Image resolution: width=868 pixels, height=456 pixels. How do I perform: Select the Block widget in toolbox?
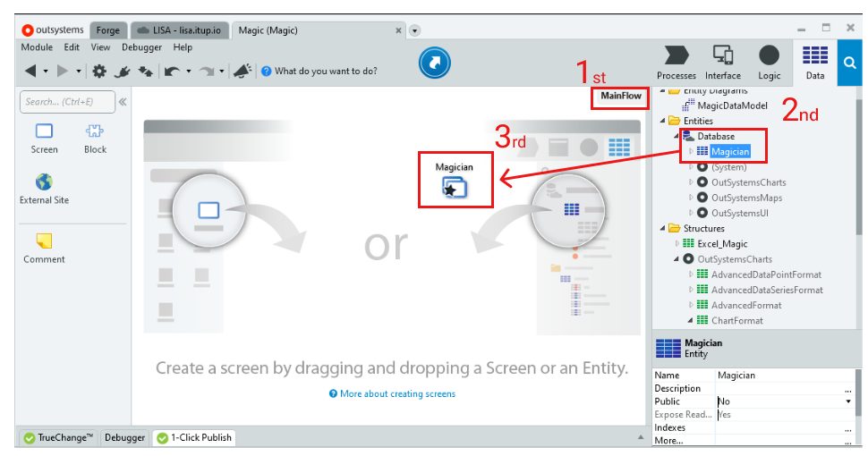point(95,139)
